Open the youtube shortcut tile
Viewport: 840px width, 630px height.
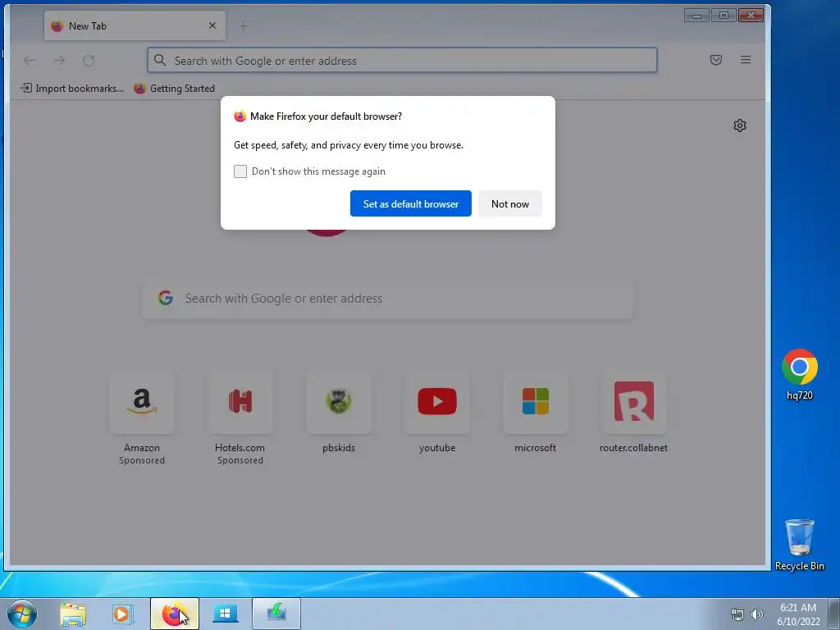pyautogui.click(x=437, y=402)
